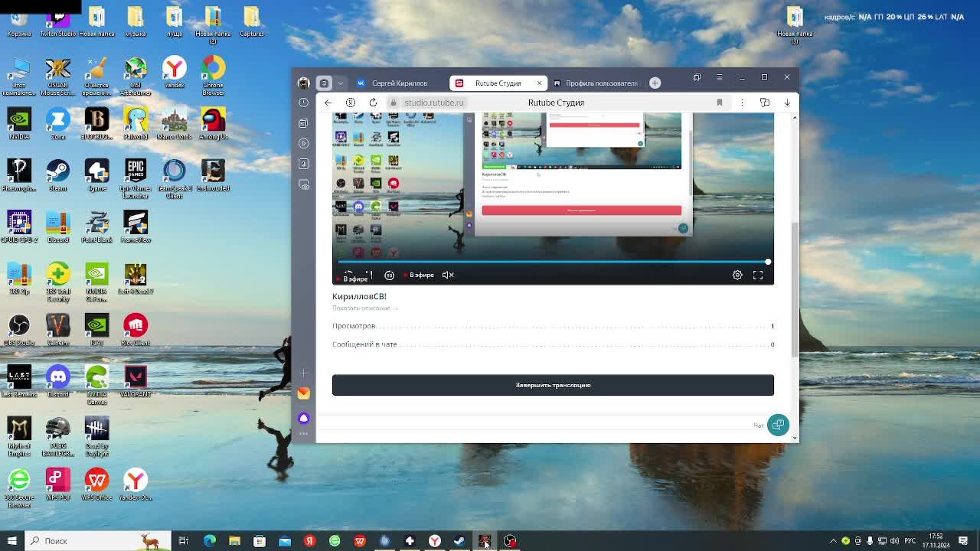The height and width of the screenshot is (551, 980).
Task: Open the Windows Start menu
Action: 12,541
